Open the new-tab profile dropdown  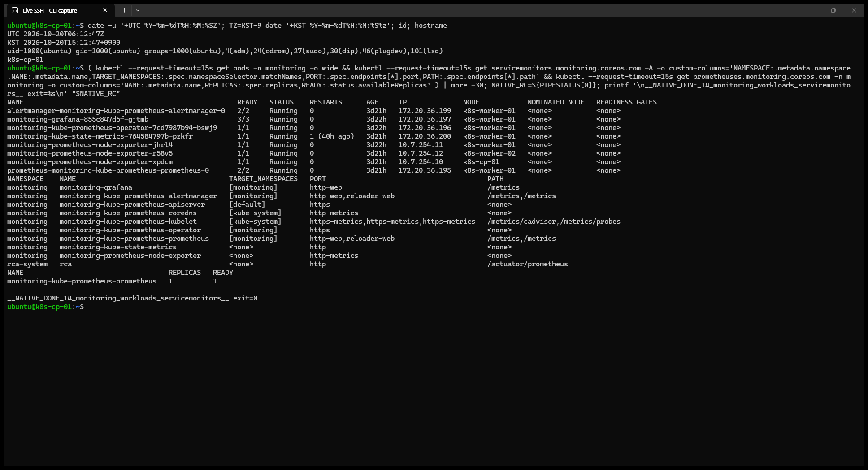coord(138,10)
